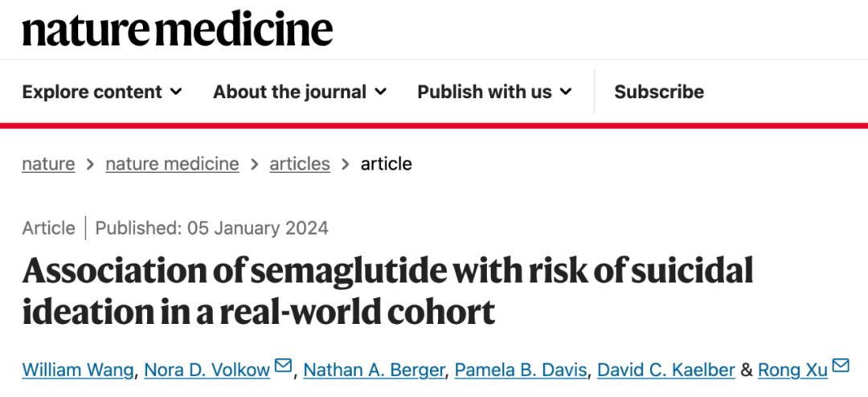The image size is (868, 397).
Task: Open author Nathan A. Berger's details
Action: [x=374, y=370]
